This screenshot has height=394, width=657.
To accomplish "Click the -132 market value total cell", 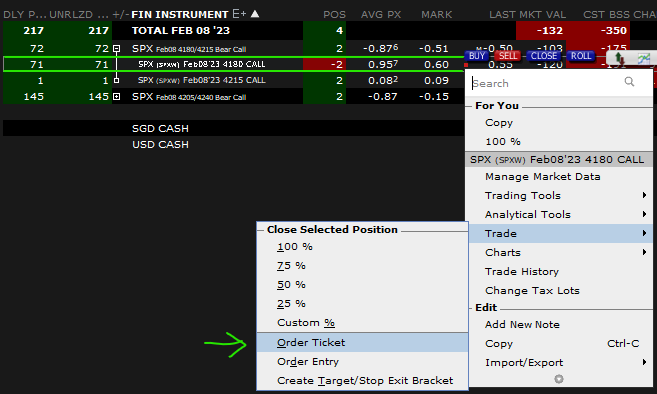I will 541,31.
